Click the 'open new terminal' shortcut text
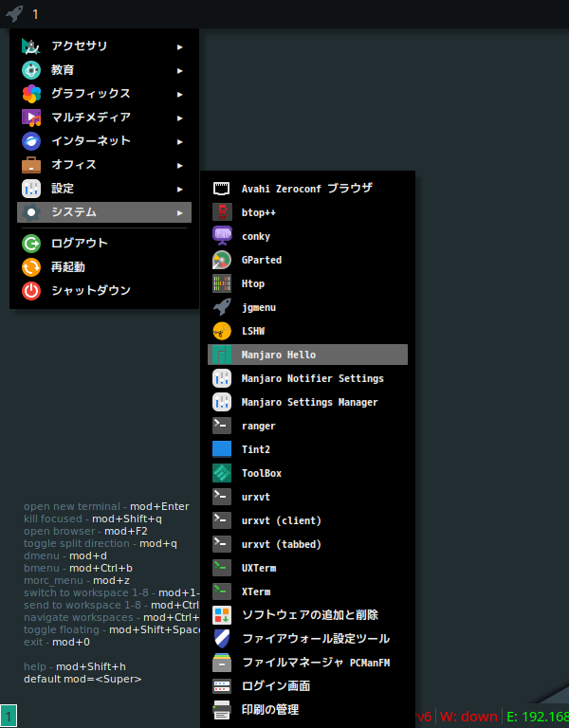569x728 pixels. click(72, 506)
